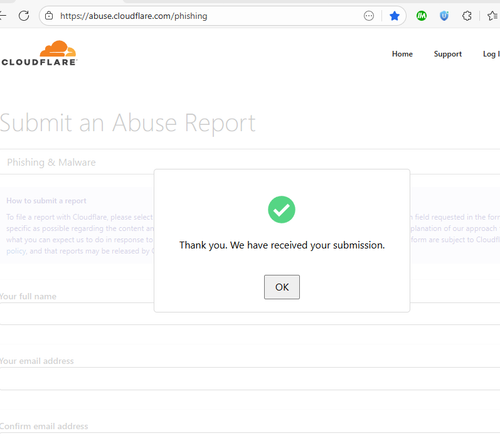Viewport: 500px width, 438px height.
Task: Click the 'Confirm email address' label
Action: pyautogui.click(x=44, y=426)
